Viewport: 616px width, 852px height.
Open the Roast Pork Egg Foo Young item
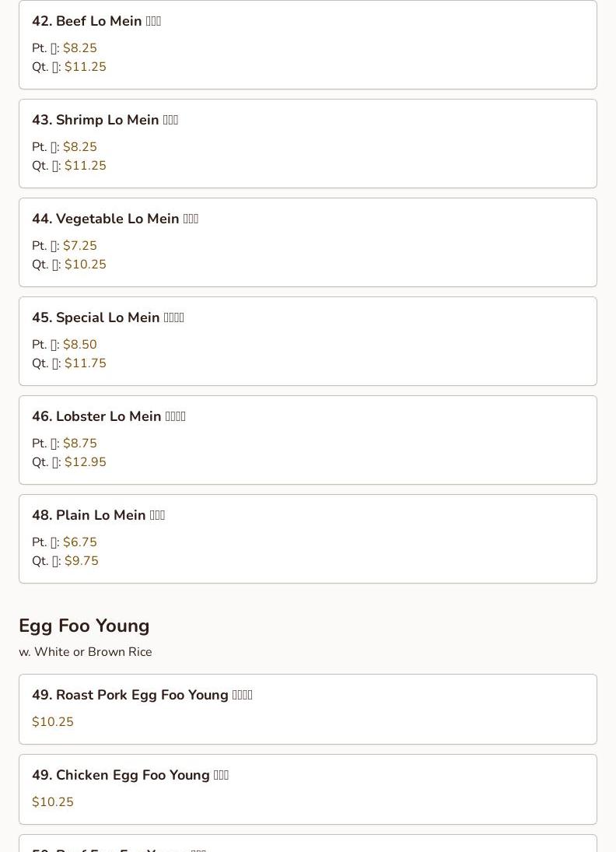142,695
